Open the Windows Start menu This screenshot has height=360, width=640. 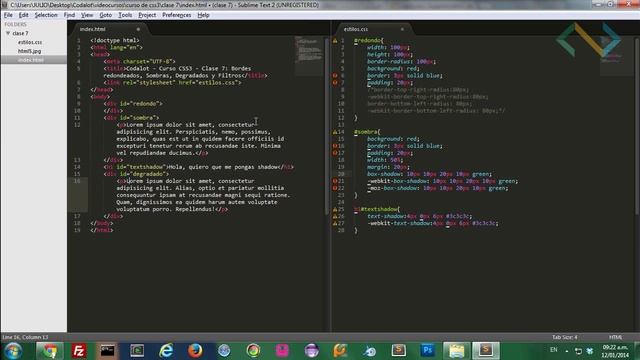tap(13, 351)
